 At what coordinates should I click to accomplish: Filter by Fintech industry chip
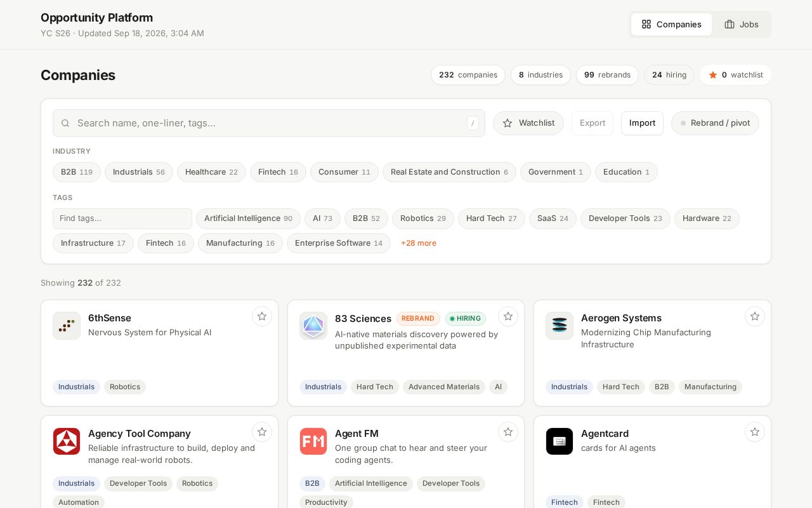[278, 172]
